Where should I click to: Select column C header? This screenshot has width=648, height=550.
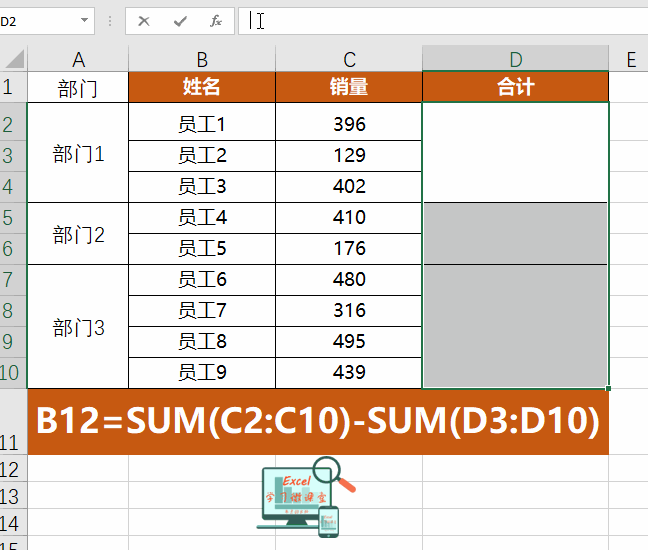point(349,59)
